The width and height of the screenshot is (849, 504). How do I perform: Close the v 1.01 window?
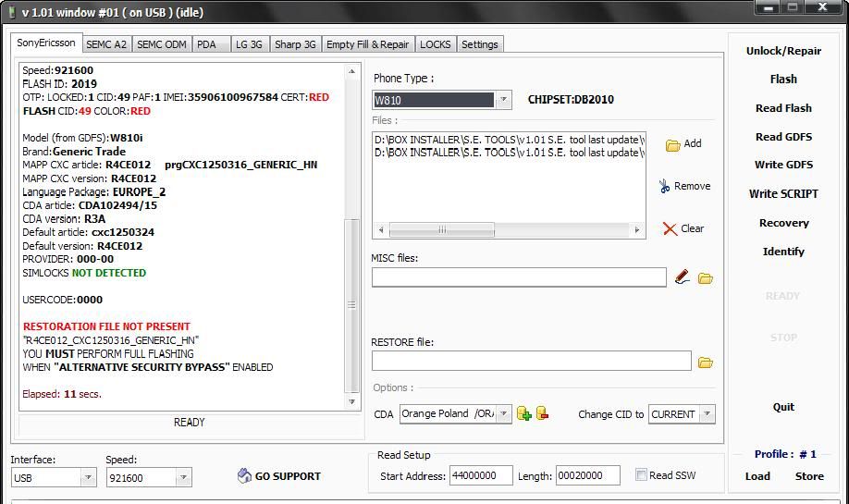tap(822, 7)
